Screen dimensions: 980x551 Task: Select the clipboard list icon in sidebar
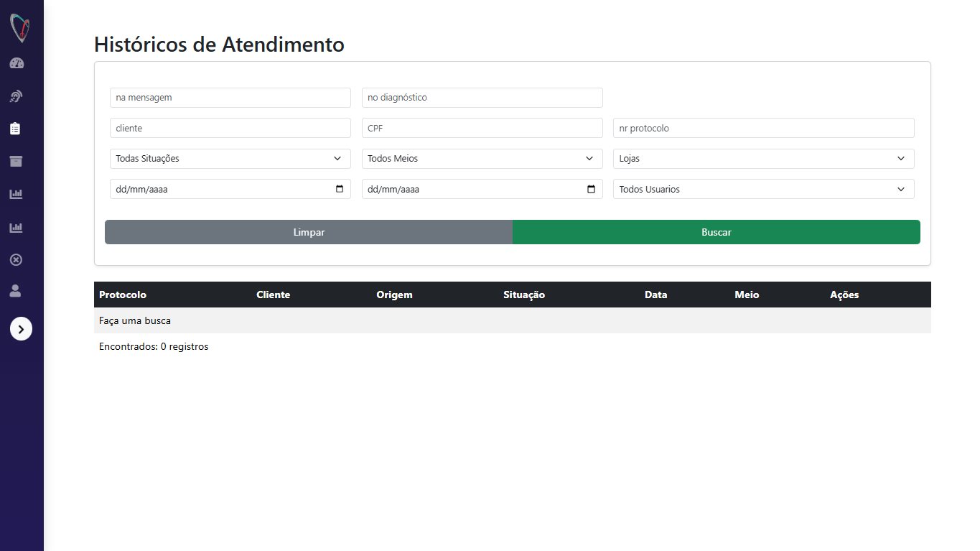coord(16,129)
